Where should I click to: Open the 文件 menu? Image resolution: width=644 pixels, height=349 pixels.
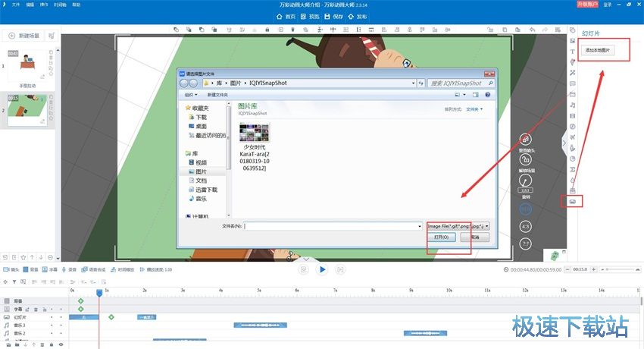coord(16,5)
